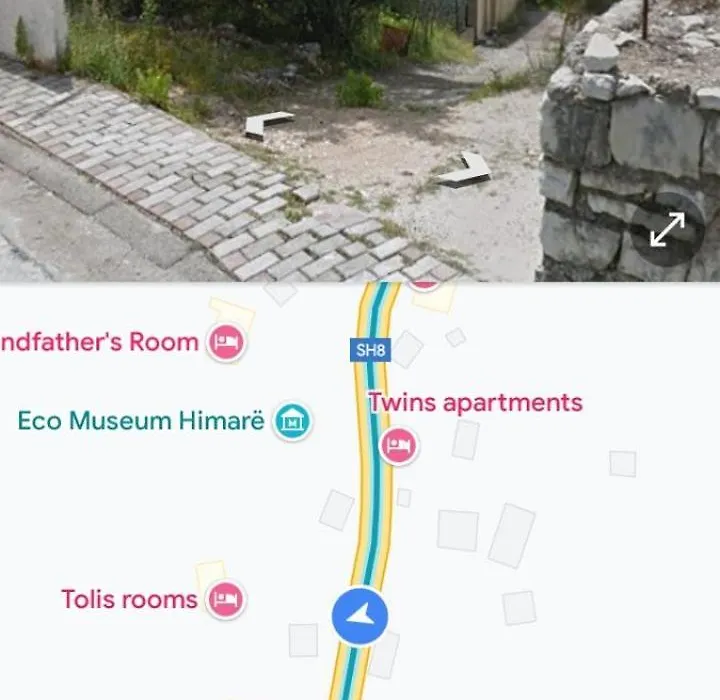Image resolution: width=720 pixels, height=700 pixels.
Task: Open the Tolis rooms text label
Action: pyautogui.click(x=129, y=599)
